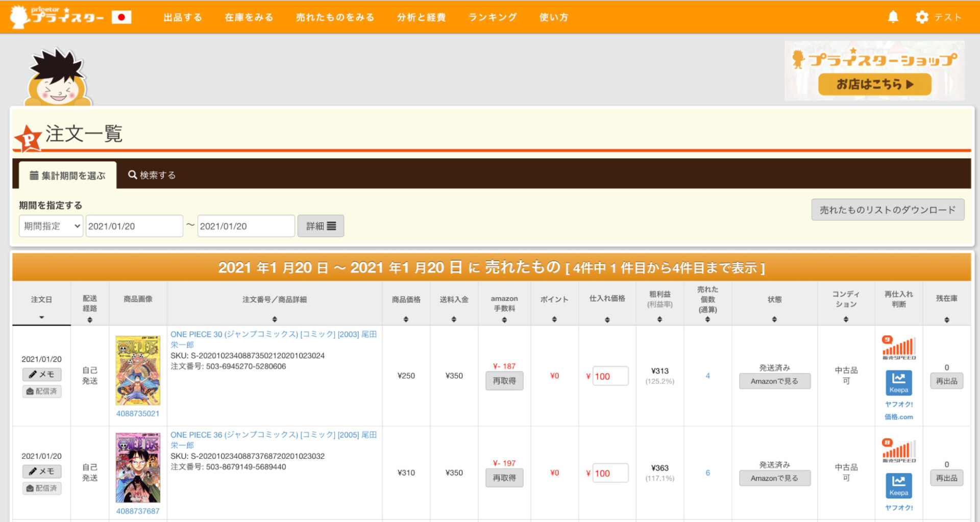This screenshot has height=522, width=980.
Task: Open settings gear icon
Action: 922,17
